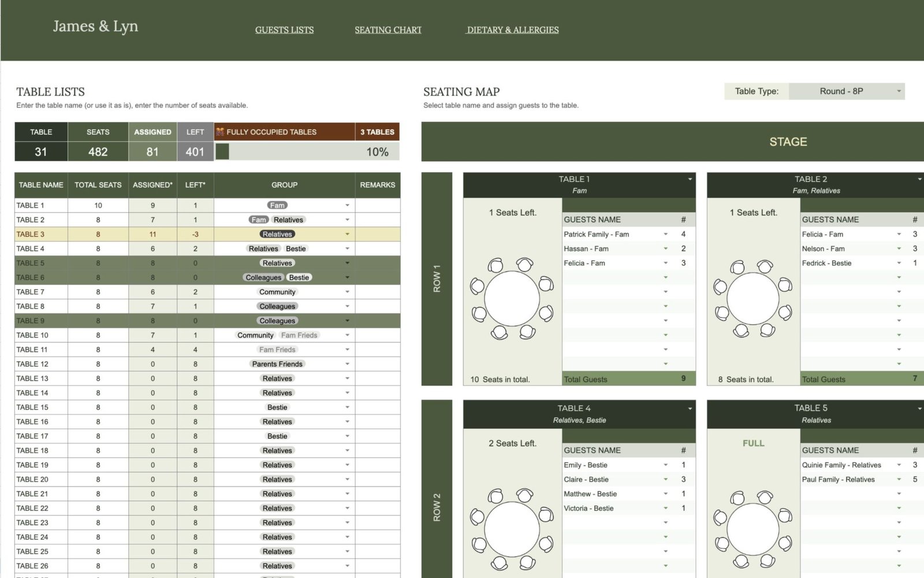Viewport: 924px width, 578px height.
Task: Open the Table Type dropdown showing Round - 8P
Action: click(x=846, y=91)
